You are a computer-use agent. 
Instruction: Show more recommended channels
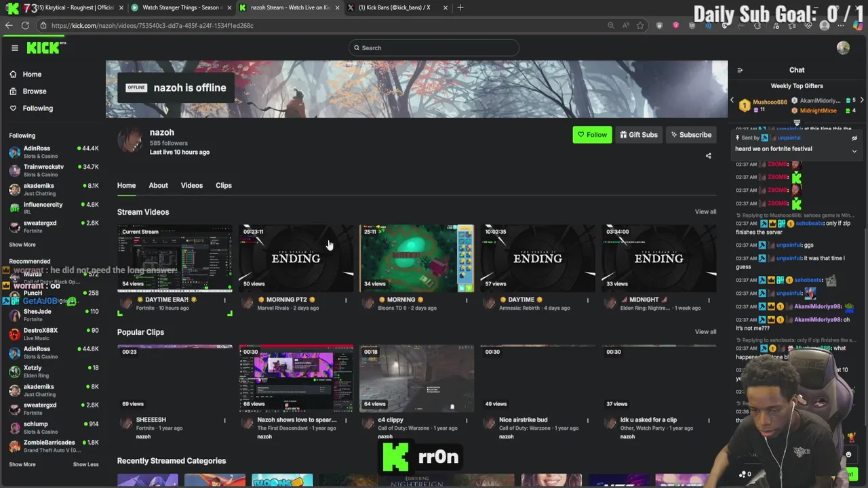22,464
